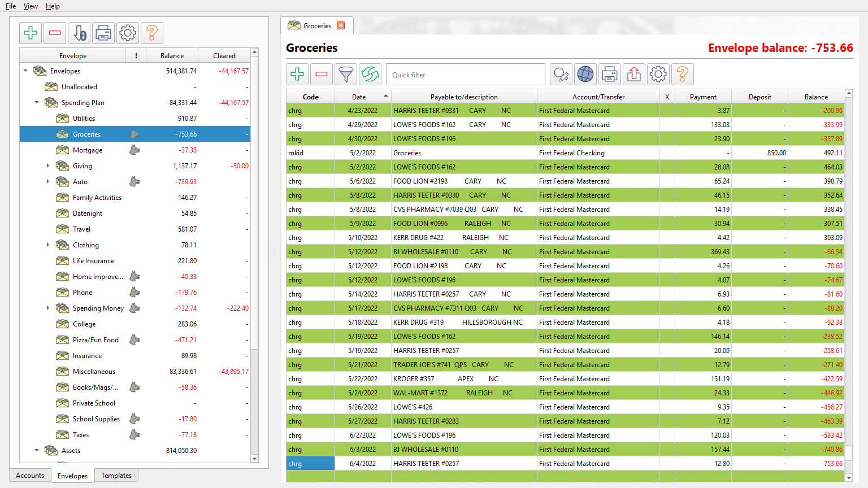Screen dimensions: 868x488
Task: Select the KROGER #357 transaction row
Action: click(565, 379)
